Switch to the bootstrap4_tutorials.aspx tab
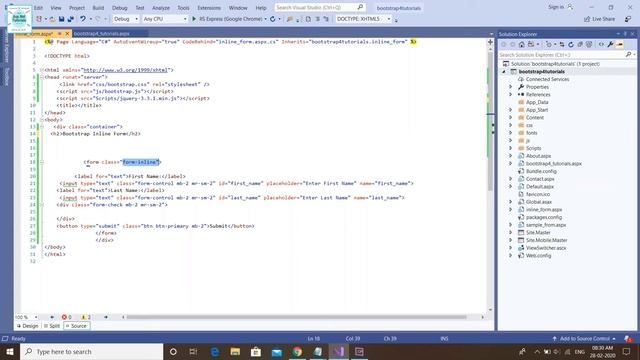The height and width of the screenshot is (360, 640). pos(102,33)
